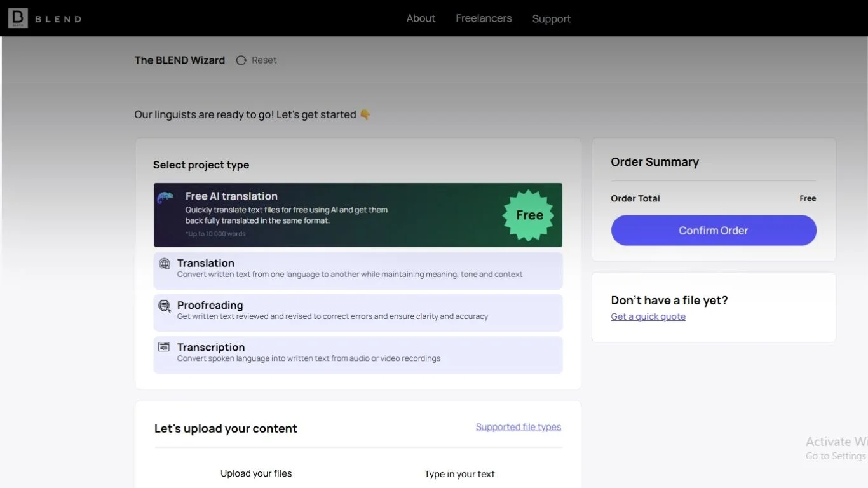Click the Confirm Order button
The width and height of the screenshot is (868, 488).
click(714, 230)
